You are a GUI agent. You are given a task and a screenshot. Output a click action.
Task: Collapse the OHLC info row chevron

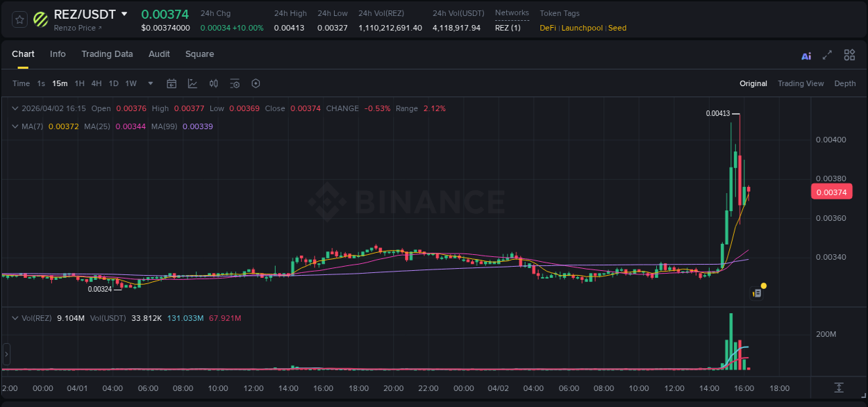15,108
